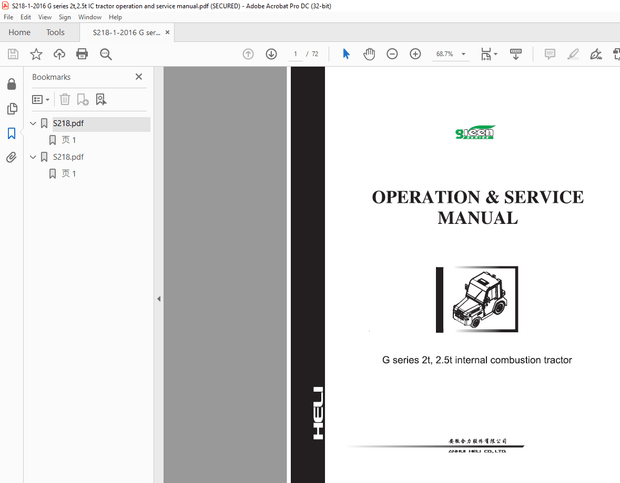Select the S218-1-2016 G ser... document tab
Screen dimensions: 620x483
(127, 32)
